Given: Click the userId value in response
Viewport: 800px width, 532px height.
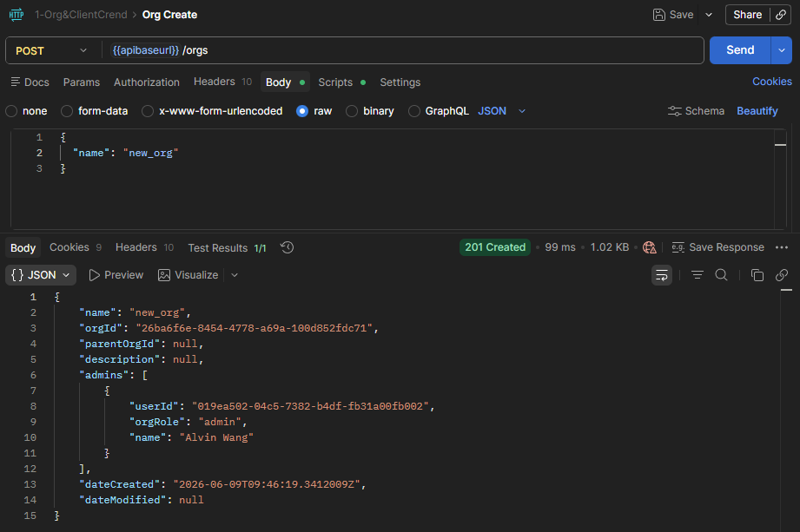Looking at the screenshot, I should (x=310, y=406).
